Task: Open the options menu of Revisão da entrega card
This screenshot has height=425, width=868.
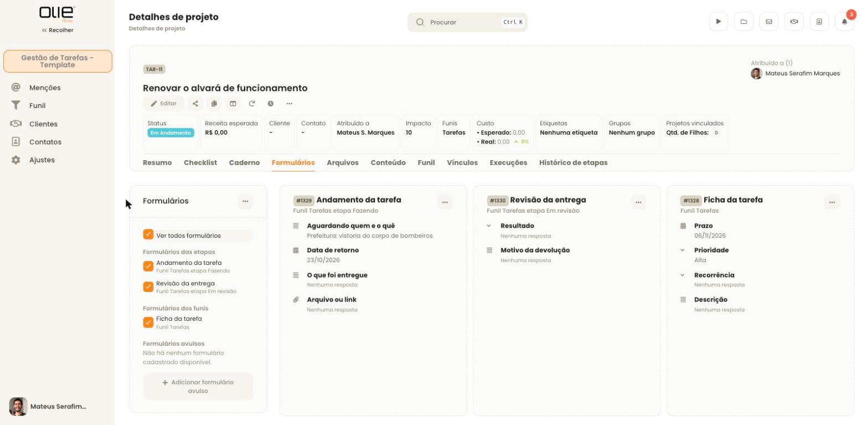Action: tap(638, 202)
